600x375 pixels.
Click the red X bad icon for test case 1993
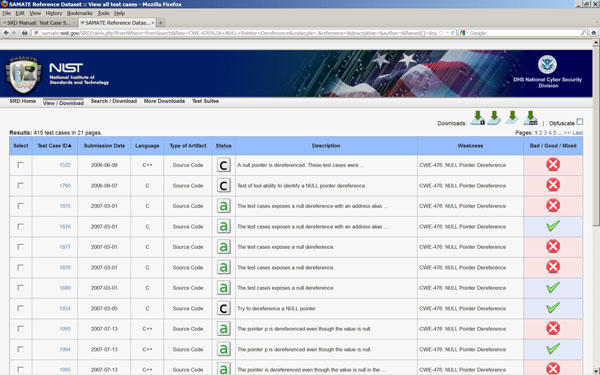pyautogui.click(x=553, y=328)
